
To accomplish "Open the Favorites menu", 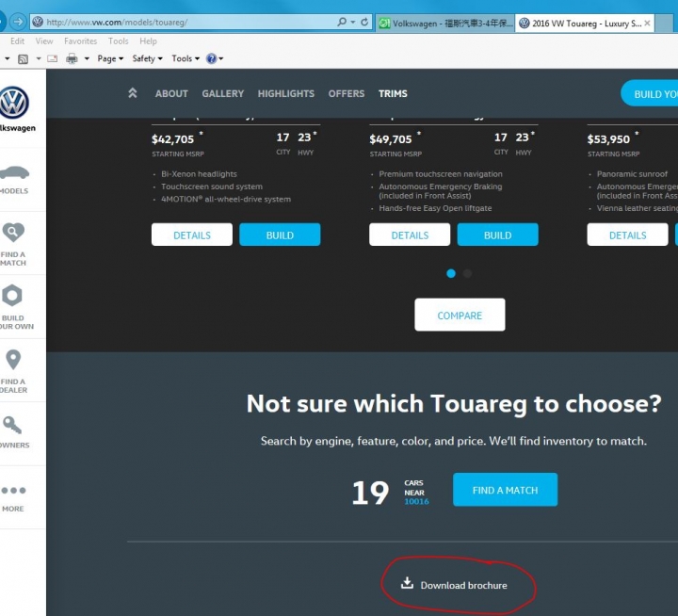I will click(x=80, y=41).
